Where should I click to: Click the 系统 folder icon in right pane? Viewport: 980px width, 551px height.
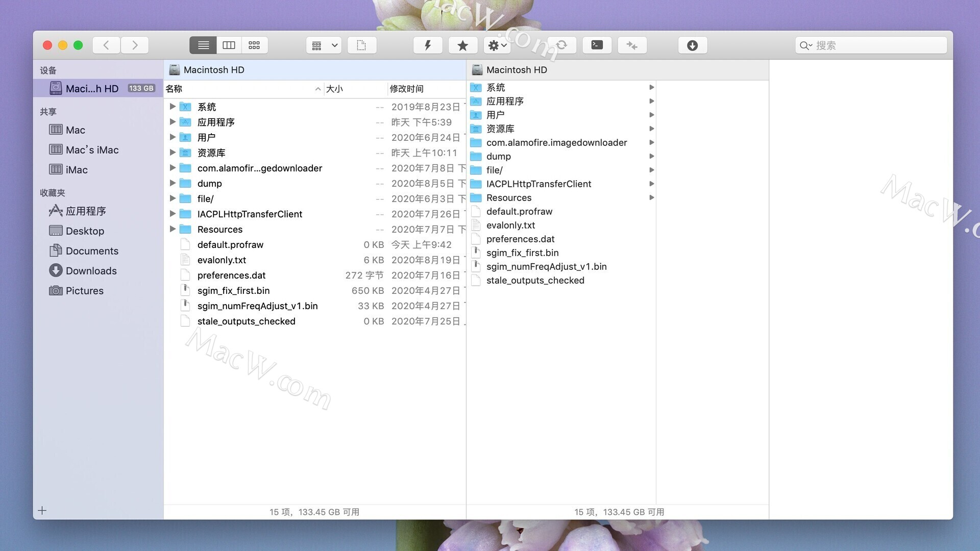[x=476, y=87]
